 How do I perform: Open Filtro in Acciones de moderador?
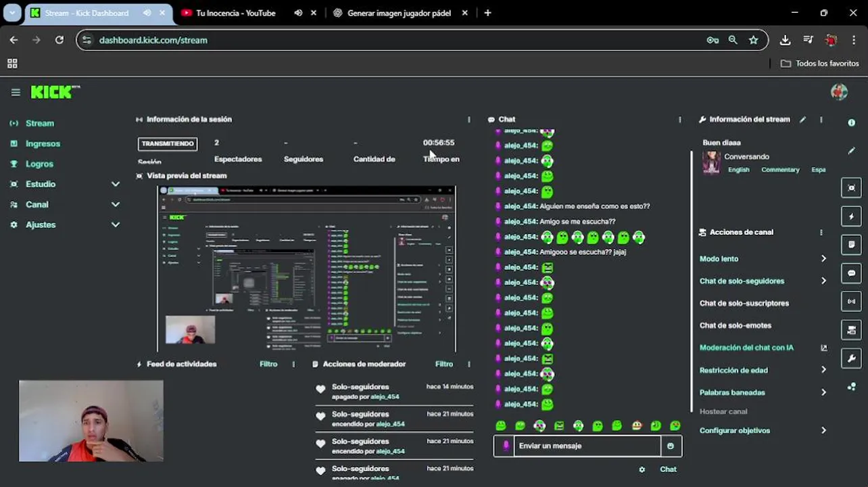444,364
